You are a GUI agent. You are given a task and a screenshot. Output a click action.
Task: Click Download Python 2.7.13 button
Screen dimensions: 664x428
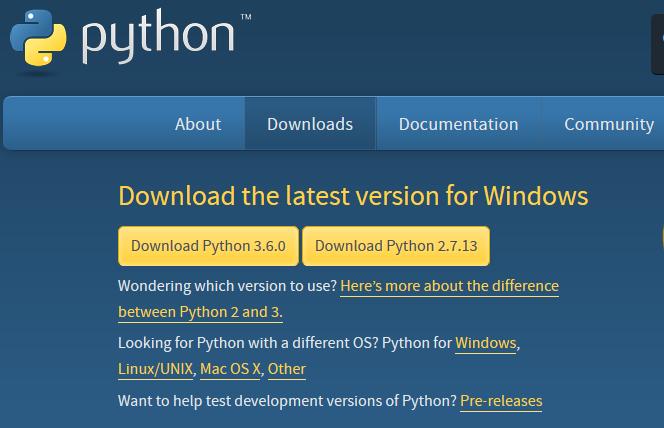[x=396, y=246]
